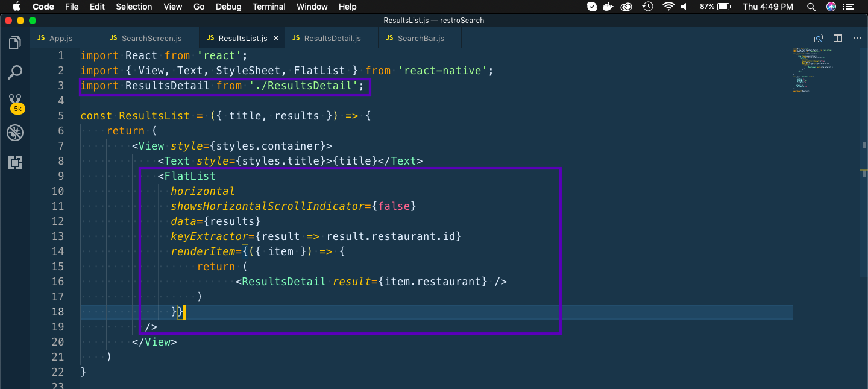Click 'react-native' string on line 2
The height and width of the screenshot is (389, 868).
coord(442,71)
